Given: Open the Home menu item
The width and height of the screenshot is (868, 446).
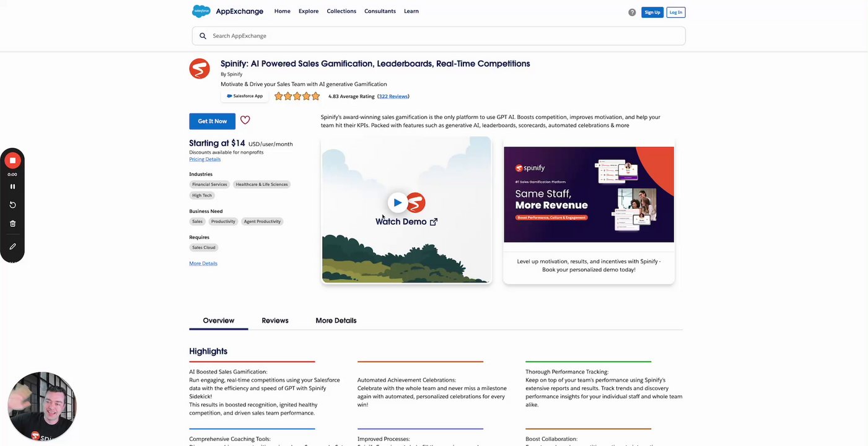Looking at the screenshot, I should 282,11.
